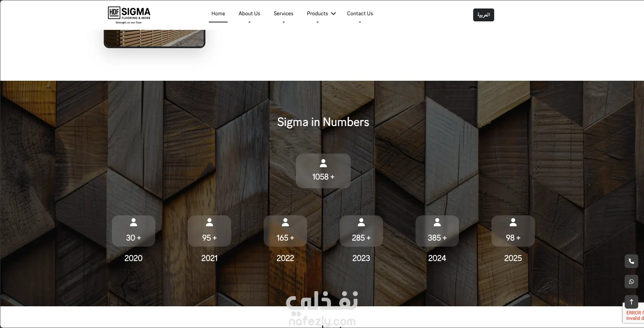This screenshot has width=644, height=328.
Task: Expand the Products dropdown chevron
Action: (334, 14)
